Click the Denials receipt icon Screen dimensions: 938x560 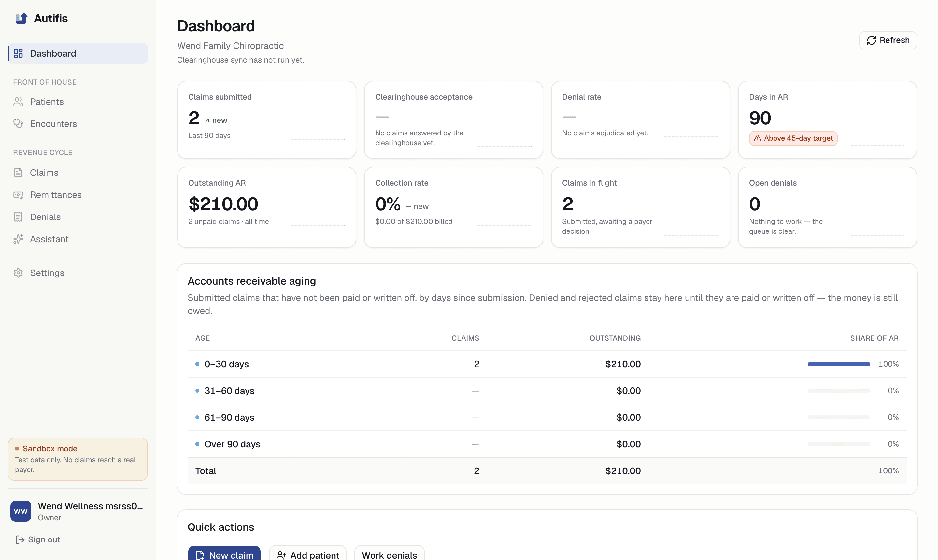18,217
